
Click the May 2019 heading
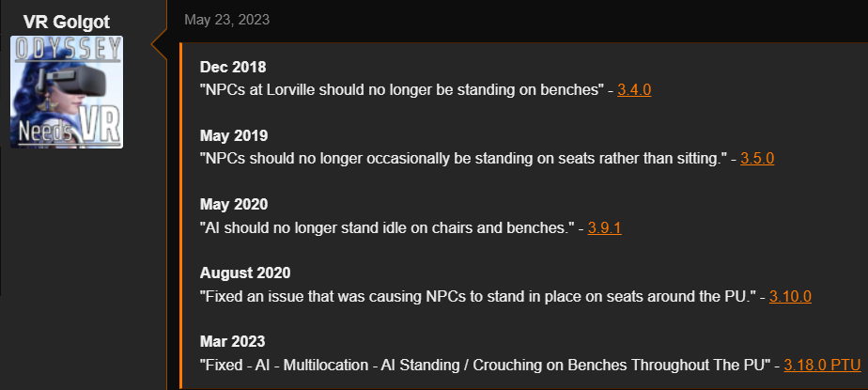[x=234, y=135]
